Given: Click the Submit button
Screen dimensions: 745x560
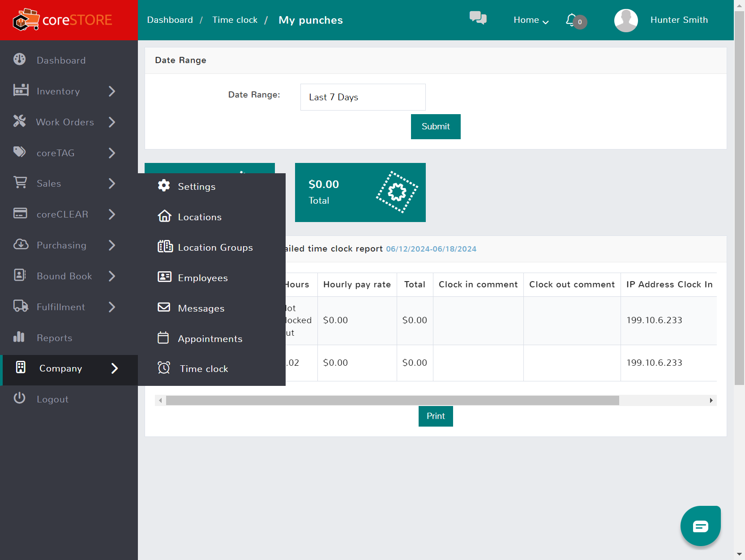Looking at the screenshot, I should click(436, 127).
